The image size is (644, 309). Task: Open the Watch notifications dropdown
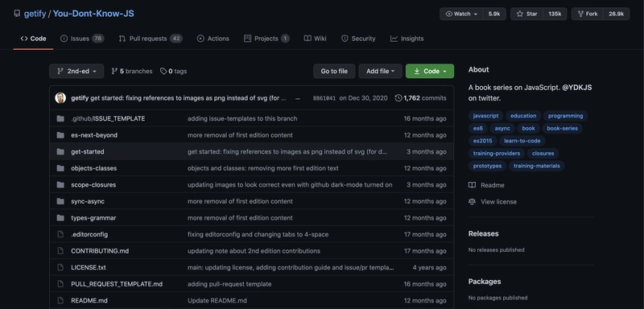pyautogui.click(x=461, y=14)
